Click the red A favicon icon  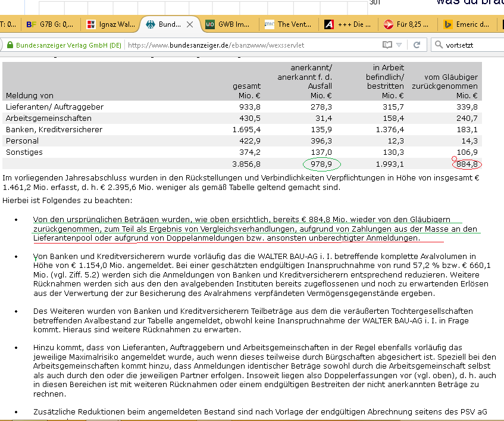(329, 24)
